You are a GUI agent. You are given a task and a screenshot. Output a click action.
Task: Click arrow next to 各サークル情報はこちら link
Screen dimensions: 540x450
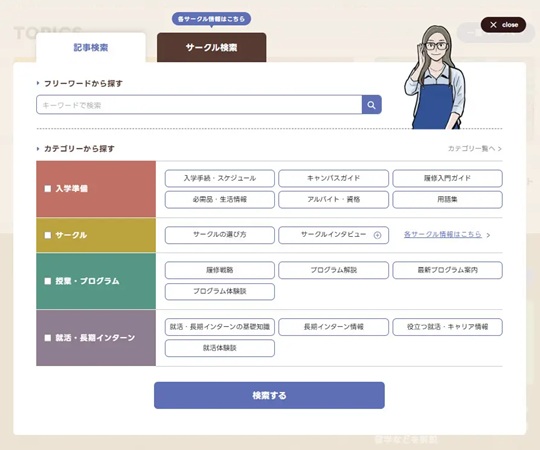tap(488, 235)
